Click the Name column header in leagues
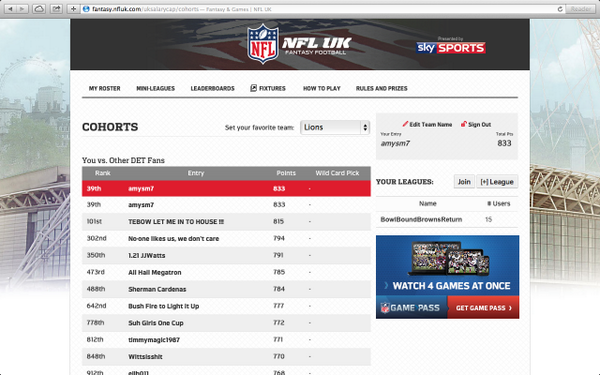This screenshot has height=375, width=600. tap(427, 203)
